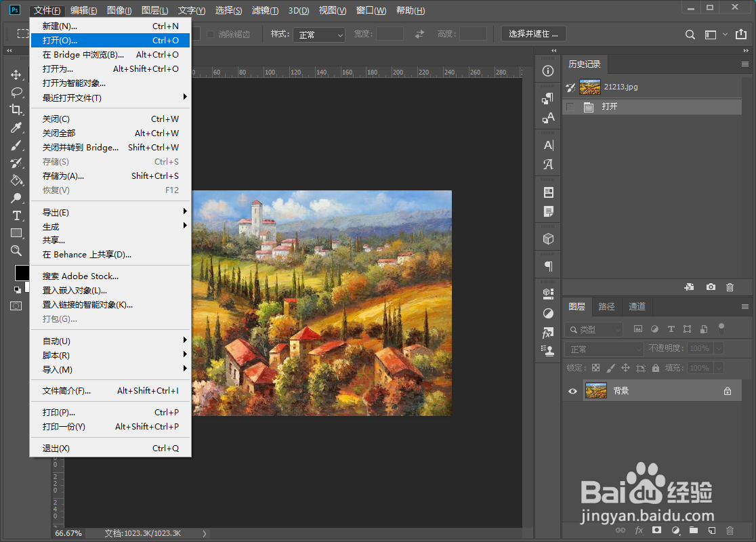
Task: Toggle adjustment layer filter icon
Action: pos(654,329)
